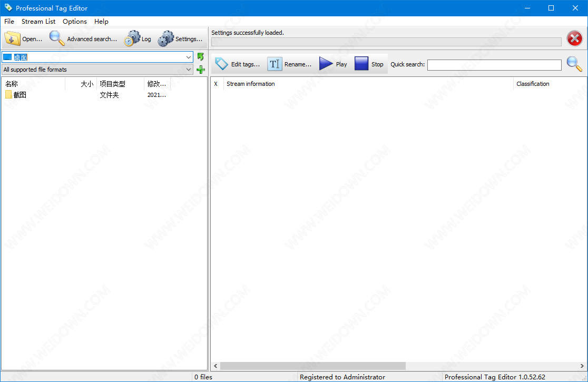Click the scroll right arrow
Viewport: 588px width, 382px height.
582,366
